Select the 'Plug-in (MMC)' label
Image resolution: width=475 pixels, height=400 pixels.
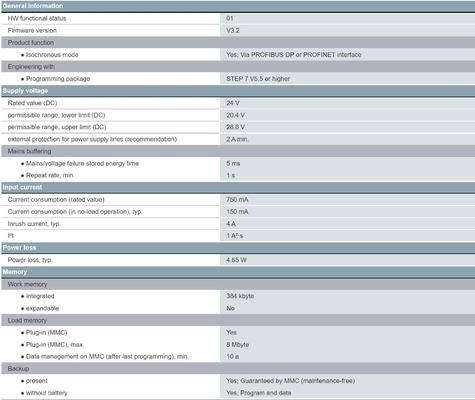(x=47, y=332)
